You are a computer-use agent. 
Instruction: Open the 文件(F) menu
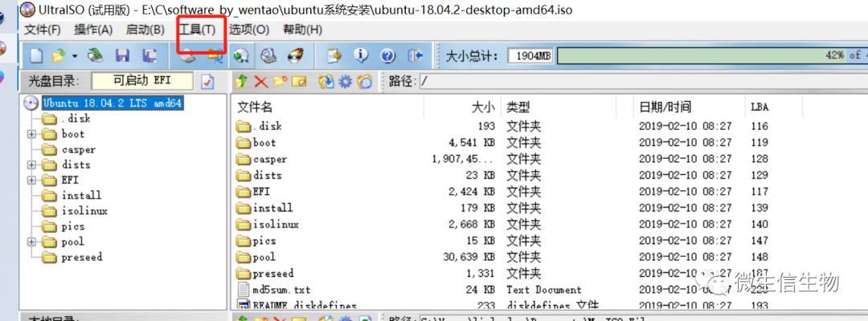click(x=43, y=30)
